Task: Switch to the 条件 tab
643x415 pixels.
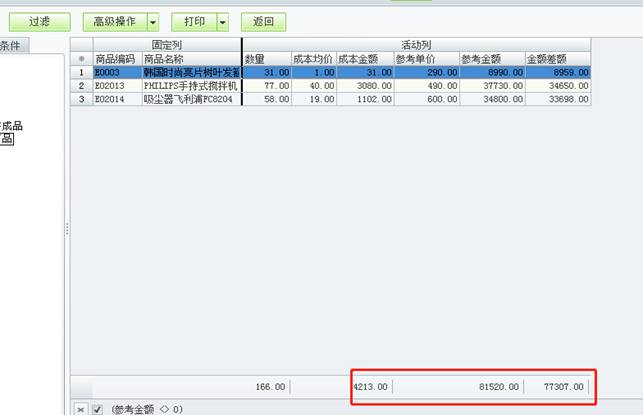Action: coord(12,46)
